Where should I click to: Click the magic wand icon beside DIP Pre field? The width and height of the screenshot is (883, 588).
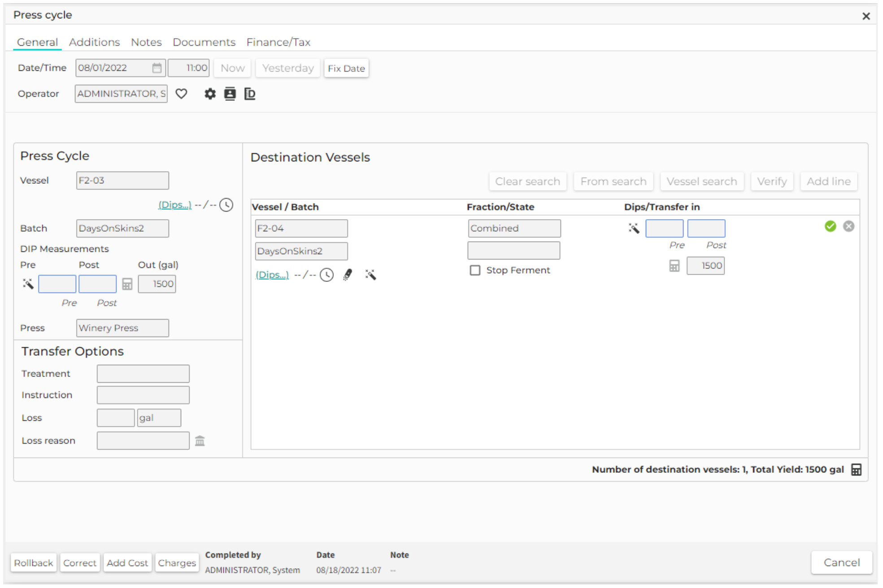[x=28, y=284]
